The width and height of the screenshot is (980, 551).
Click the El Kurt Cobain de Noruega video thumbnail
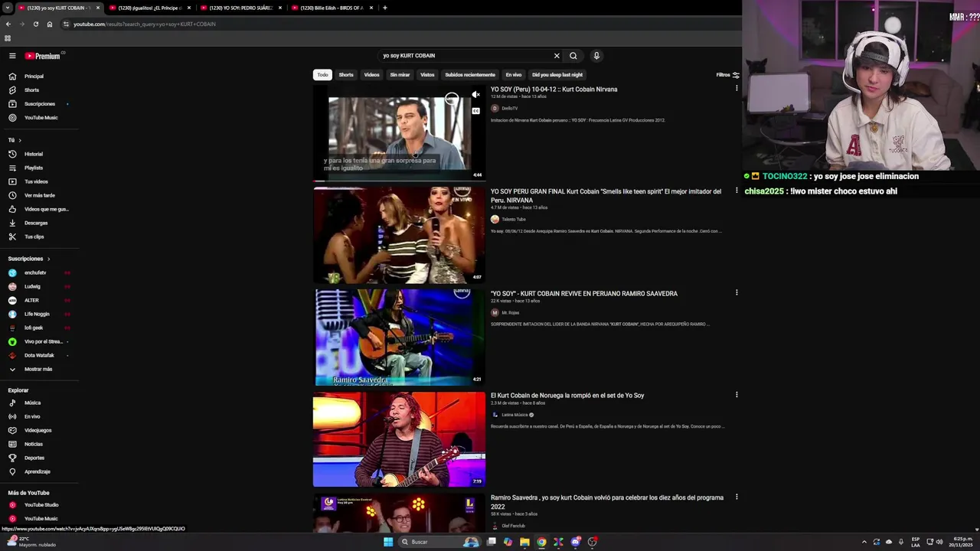coord(399,439)
